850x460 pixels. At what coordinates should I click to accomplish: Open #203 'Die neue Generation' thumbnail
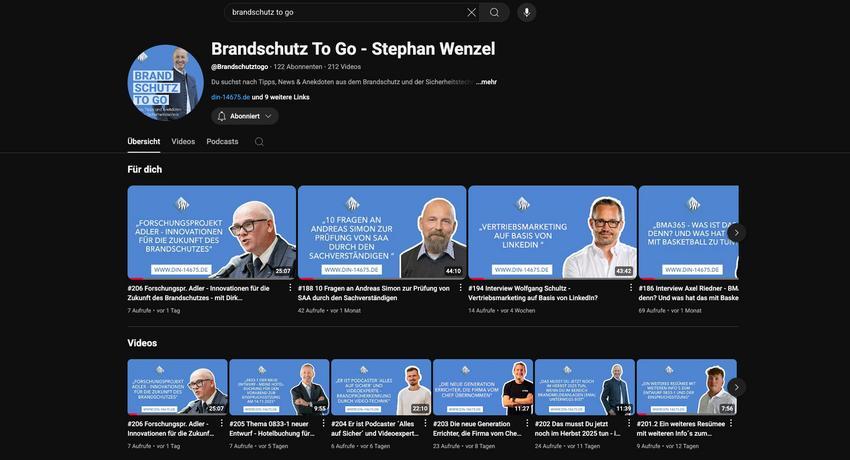[x=483, y=387]
